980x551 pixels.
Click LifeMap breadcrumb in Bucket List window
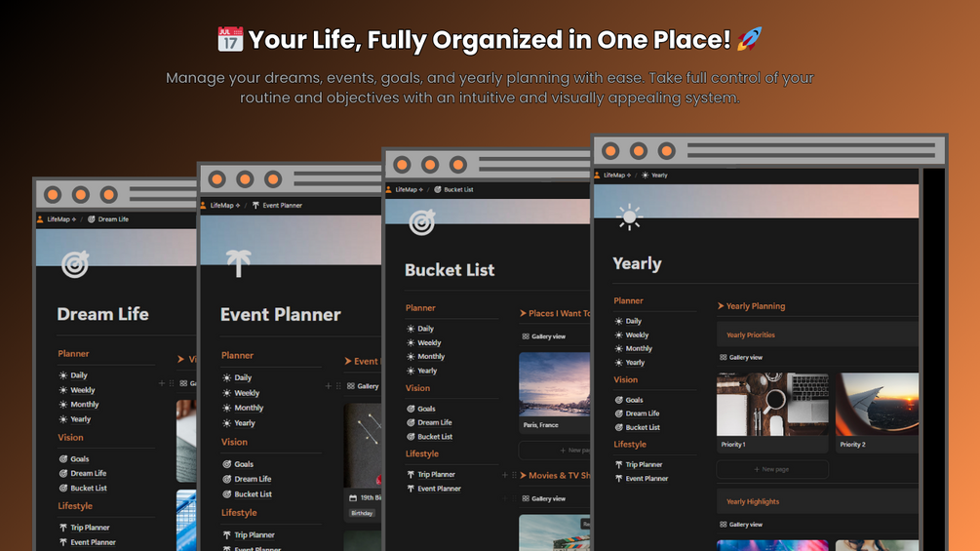coord(409,189)
